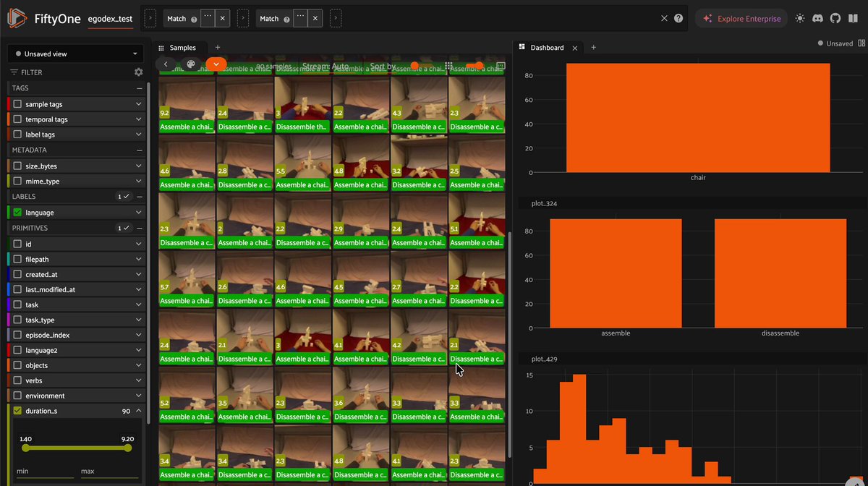Click duration_s slider maximum handle at 9.20
This screenshot has width=868, height=486.
click(x=128, y=448)
